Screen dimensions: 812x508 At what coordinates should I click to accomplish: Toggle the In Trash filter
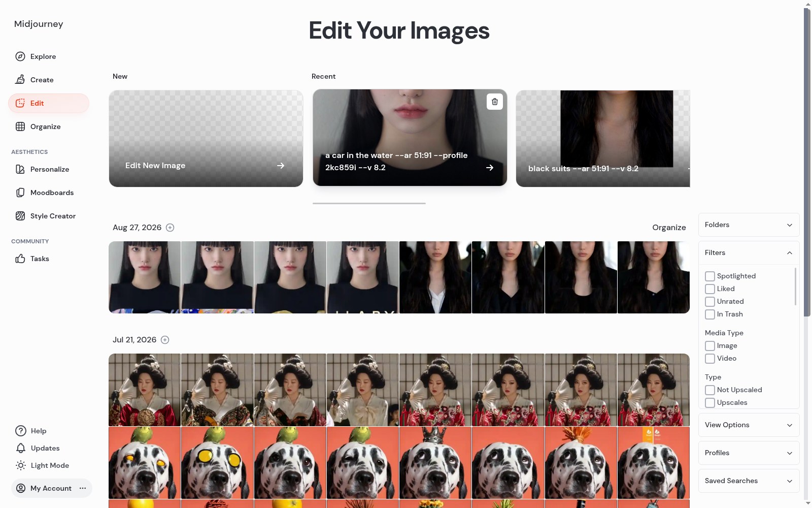point(710,314)
